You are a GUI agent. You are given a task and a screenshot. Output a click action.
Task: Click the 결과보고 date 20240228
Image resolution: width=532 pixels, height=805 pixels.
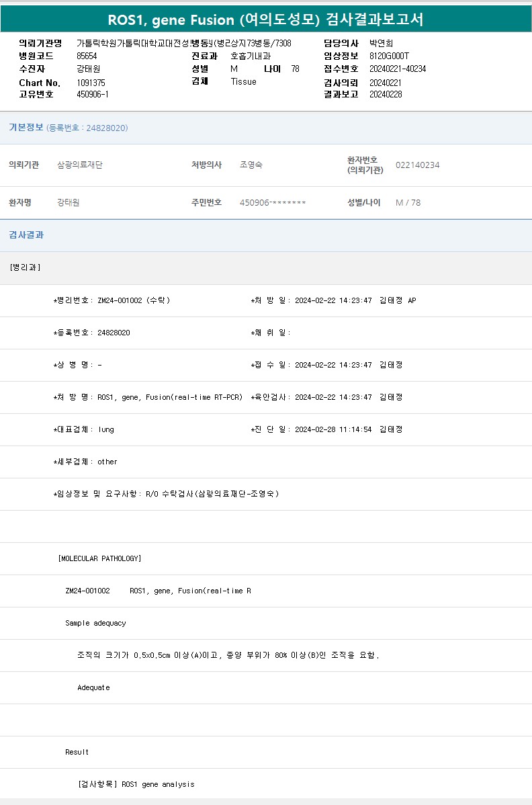(x=386, y=95)
